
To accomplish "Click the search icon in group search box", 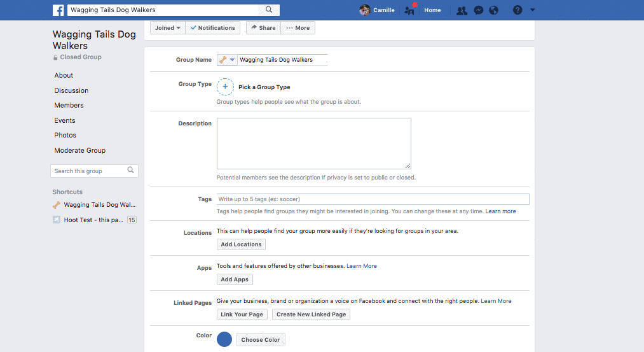I will click(130, 170).
